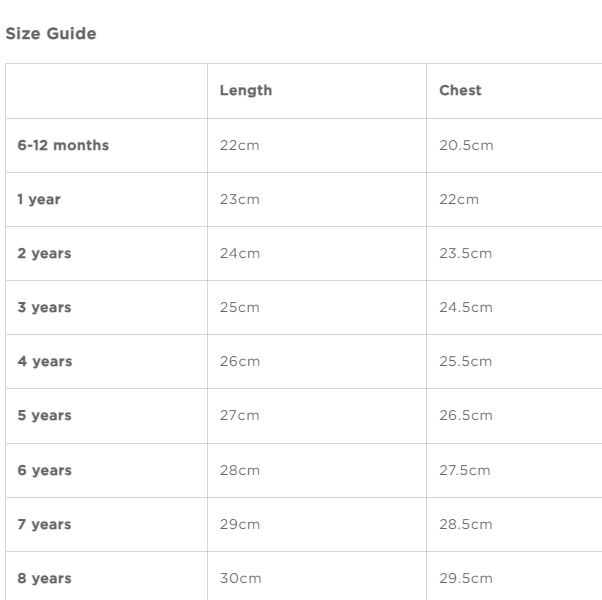Select the 26.5cm chest cell
This screenshot has height=600, width=602.
[x=465, y=415]
